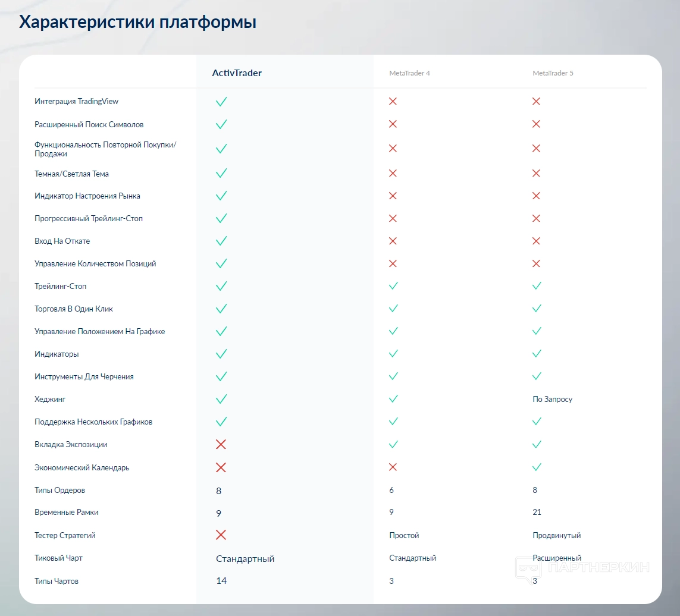Click MetaTrader 5 checkmark for Торговля В Один Клик
This screenshot has height=616, width=680.
click(537, 308)
